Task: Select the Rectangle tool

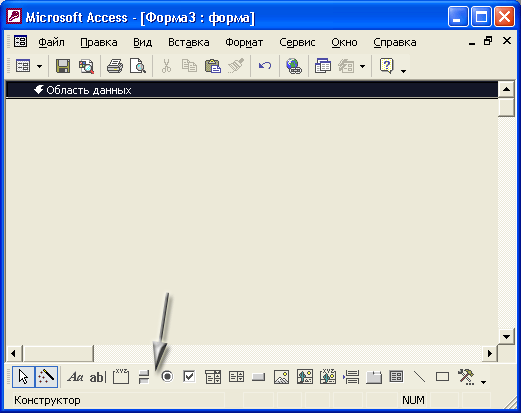Action: [x=442, y=377]
